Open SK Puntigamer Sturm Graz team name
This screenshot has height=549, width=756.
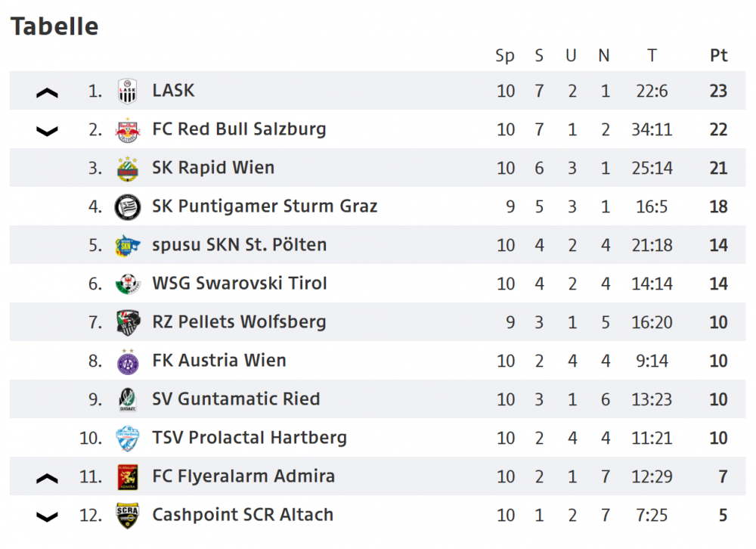265,206
